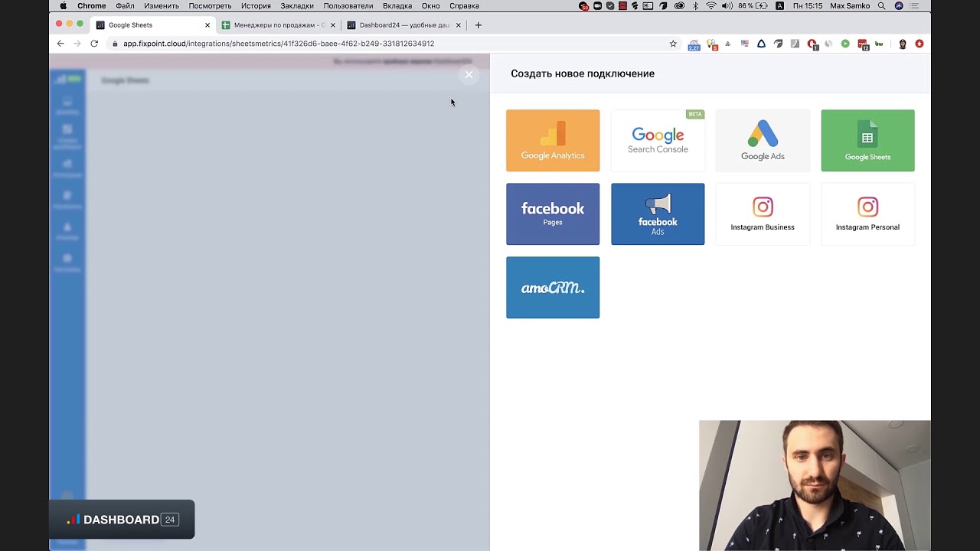Open Siri from the menu bar

[x=899, y=5]
